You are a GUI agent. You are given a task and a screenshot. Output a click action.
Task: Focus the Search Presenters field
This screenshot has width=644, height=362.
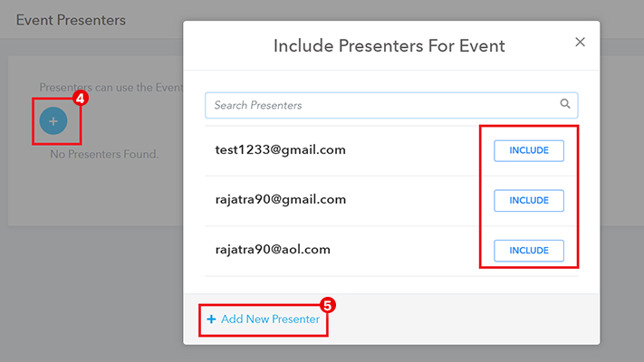(x=380, y=105)
